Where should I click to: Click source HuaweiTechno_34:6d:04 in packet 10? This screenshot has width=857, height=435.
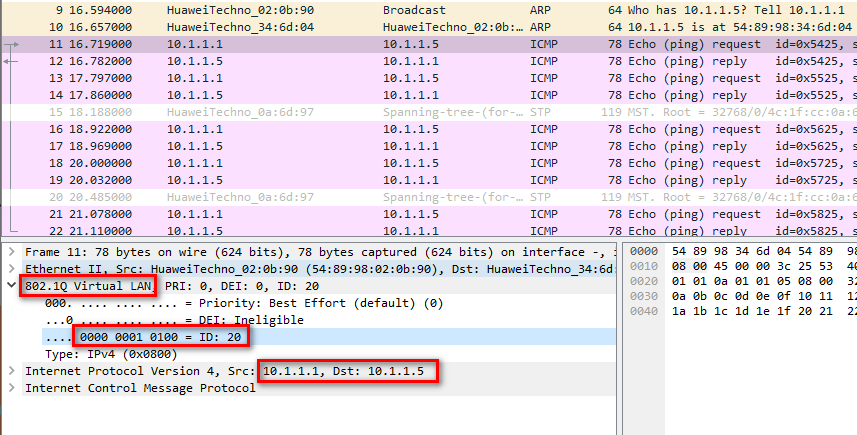(240, 27)
